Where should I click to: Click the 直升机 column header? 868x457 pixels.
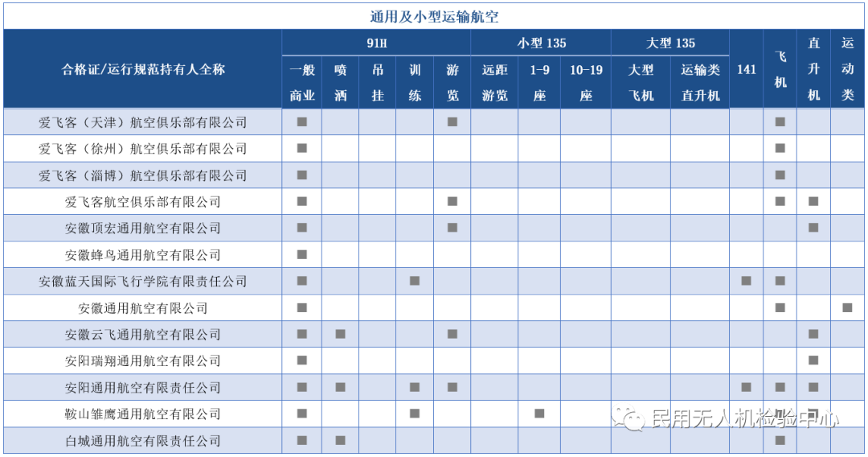pos(813,69)
